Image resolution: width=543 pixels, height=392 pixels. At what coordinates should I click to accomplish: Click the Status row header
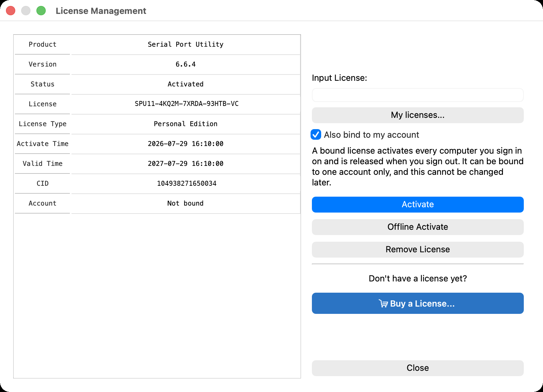42,84
